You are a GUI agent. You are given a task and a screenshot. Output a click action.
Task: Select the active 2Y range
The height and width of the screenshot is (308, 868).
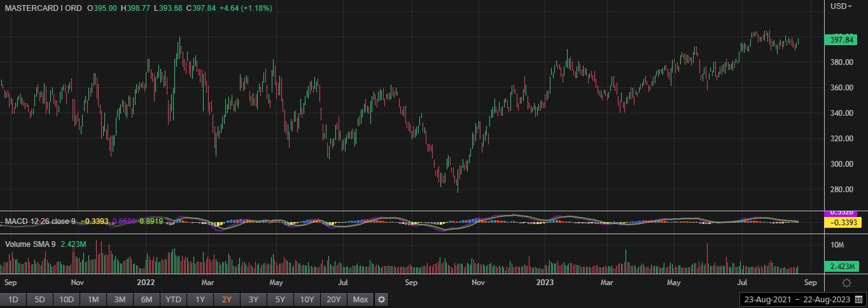click(x=227, y=299)
